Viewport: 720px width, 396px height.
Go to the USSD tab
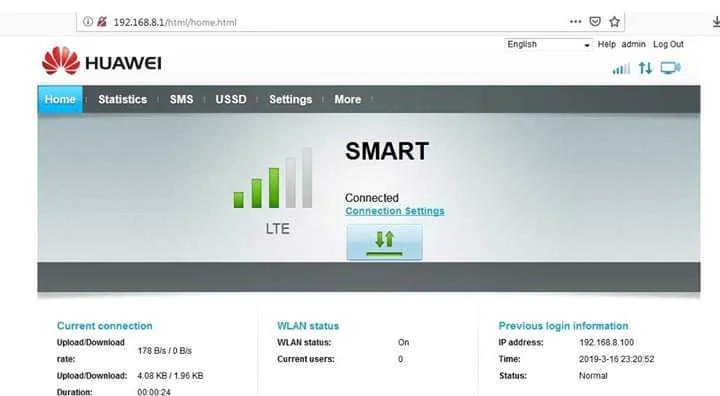231,99
